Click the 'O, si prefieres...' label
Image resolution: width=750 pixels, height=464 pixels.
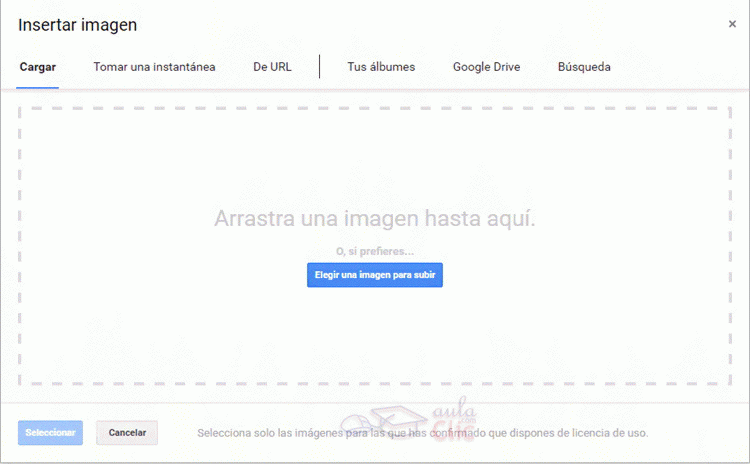[x=374, y=251]
